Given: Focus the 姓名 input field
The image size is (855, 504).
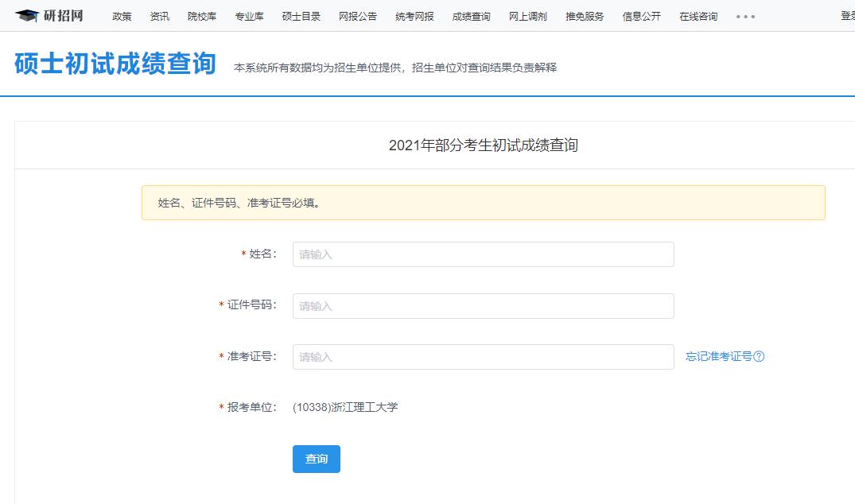Looking at the screenshot, I should tap(483, 254).
